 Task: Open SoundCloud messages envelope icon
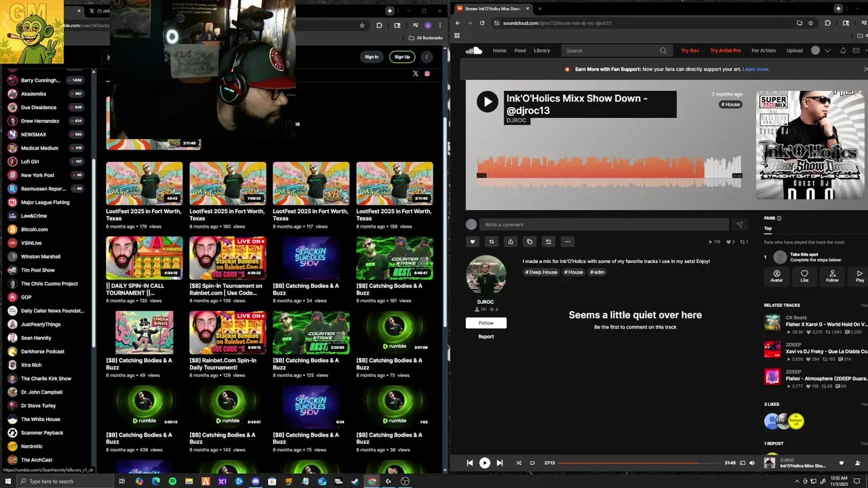point(857,50)
